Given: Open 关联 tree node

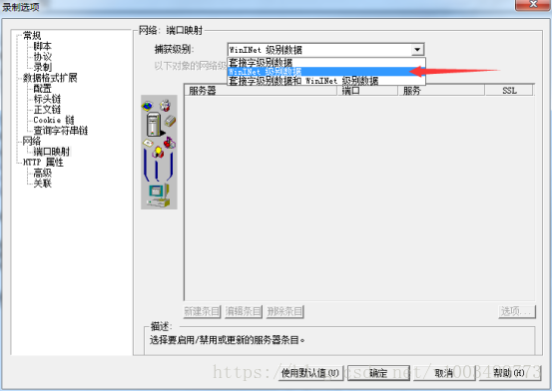Looking at the screenshot, I should 42,184.
